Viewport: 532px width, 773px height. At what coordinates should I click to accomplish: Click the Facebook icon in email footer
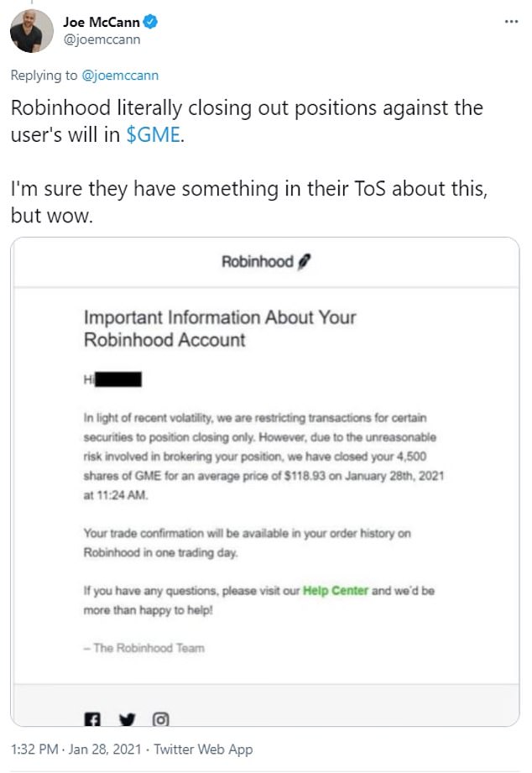(x=91, y=718)
